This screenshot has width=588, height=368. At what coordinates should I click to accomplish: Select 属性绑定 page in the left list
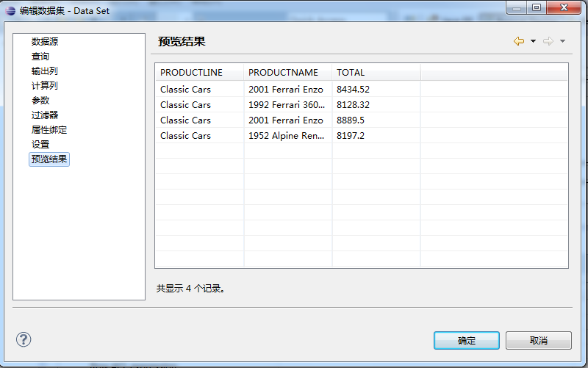(49, 130)
